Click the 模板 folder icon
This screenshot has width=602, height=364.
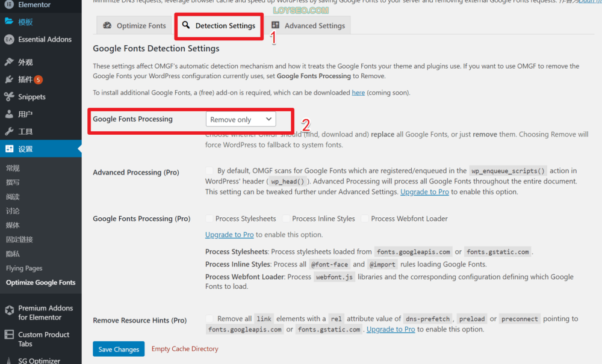[9, 22]
